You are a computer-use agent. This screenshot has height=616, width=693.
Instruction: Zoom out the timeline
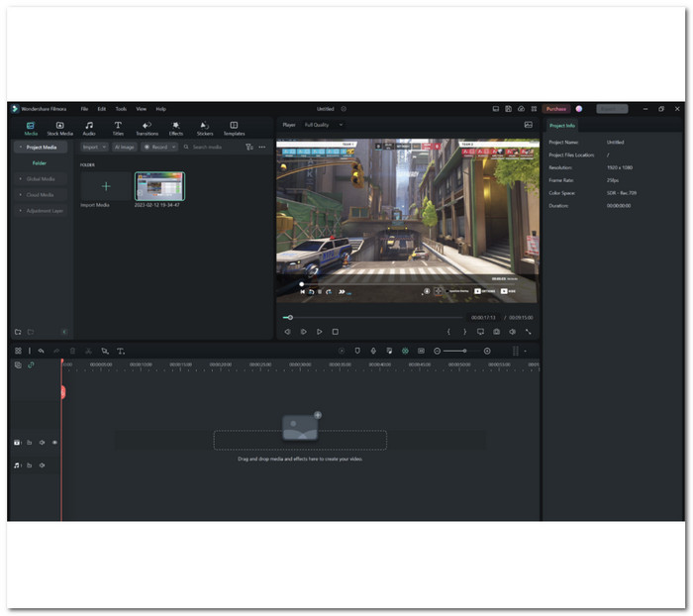click(438, 351)
